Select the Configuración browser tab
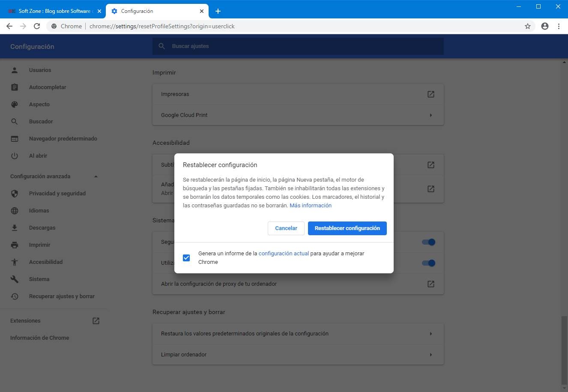The width and height of the screenshot is (568, 392). pyautogui.click(x=157, y=11)
